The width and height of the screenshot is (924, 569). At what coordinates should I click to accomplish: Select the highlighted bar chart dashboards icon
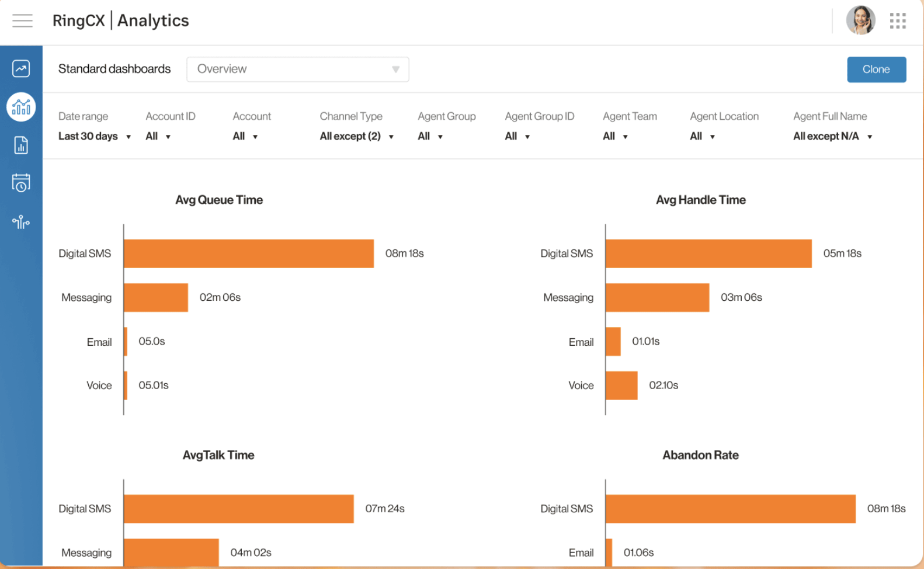point(21,107)
